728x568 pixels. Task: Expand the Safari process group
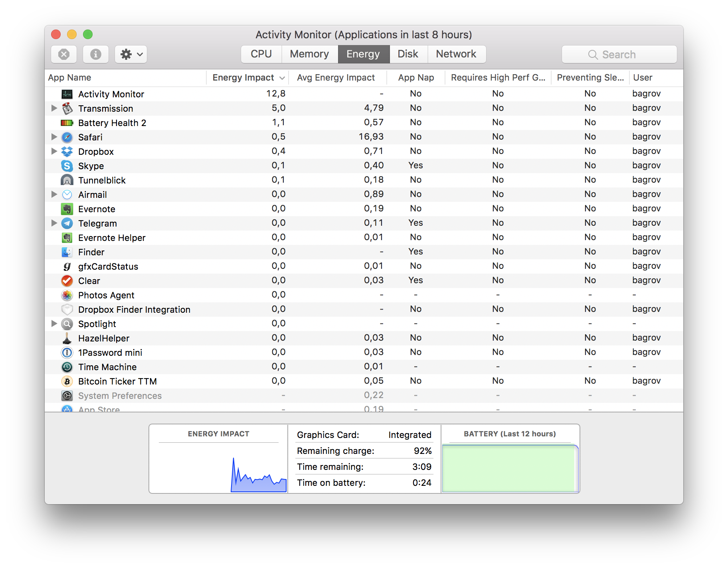(x=54, y=137)
